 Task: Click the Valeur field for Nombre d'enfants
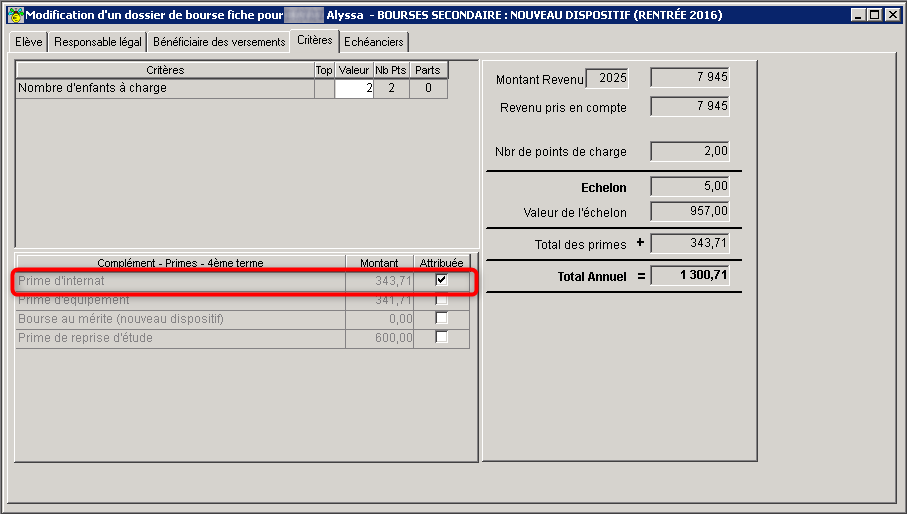pyautogui.click(x=354, y=88)
